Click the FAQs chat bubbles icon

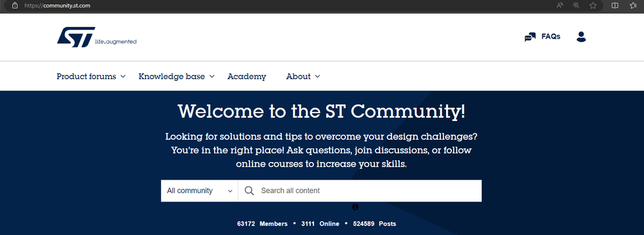point(530,37)
